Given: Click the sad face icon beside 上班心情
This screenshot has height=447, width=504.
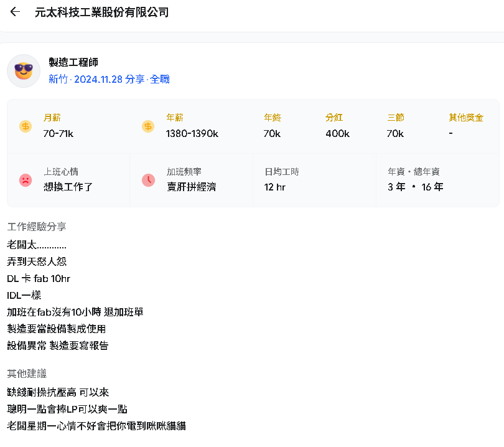Looking at the screenshot, I should point(26,180).
